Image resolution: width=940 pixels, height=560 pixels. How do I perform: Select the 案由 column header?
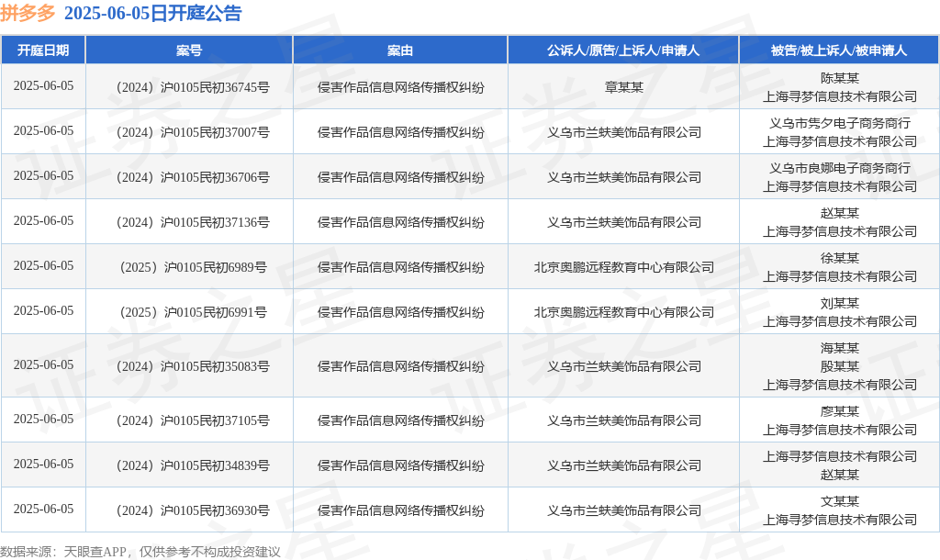[x=400, y=50]
